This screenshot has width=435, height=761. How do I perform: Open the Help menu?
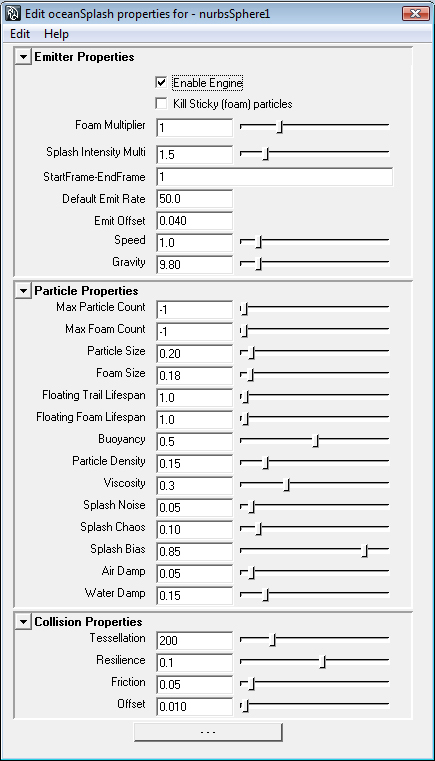[x=56, y=34]
